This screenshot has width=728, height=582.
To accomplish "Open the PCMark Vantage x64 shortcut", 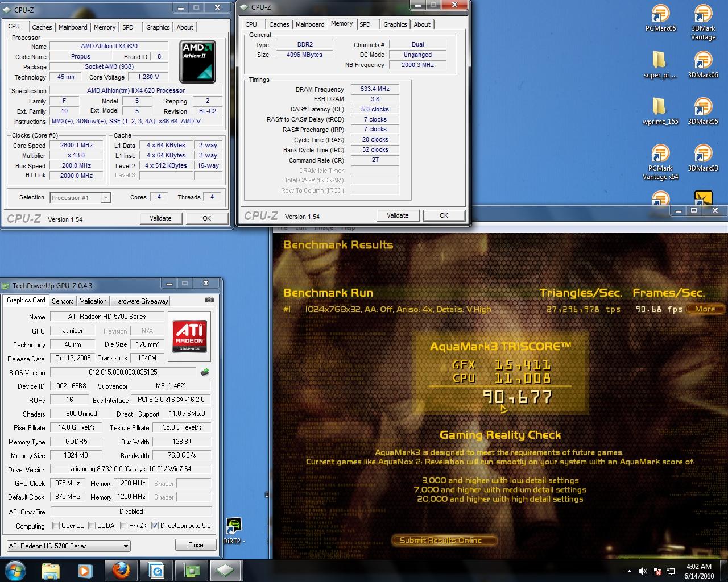I will (x=660, y=163).
